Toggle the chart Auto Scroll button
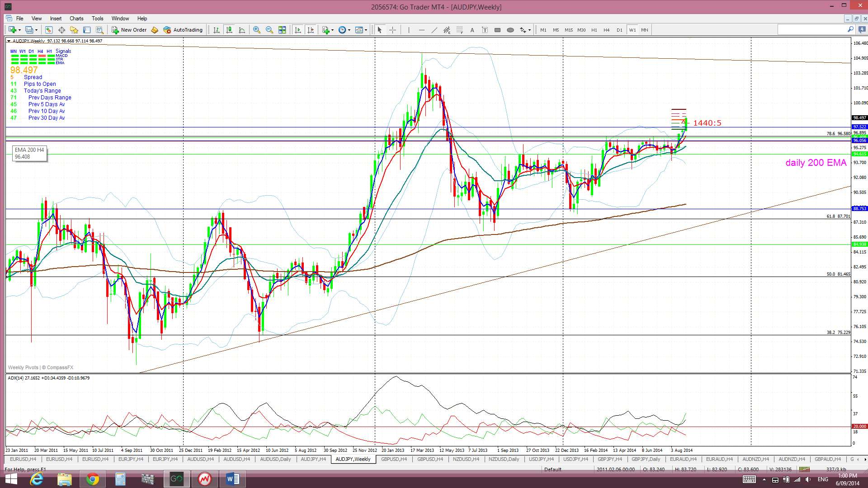This screenshot has height=488, width=868. [x=298, y=30]
